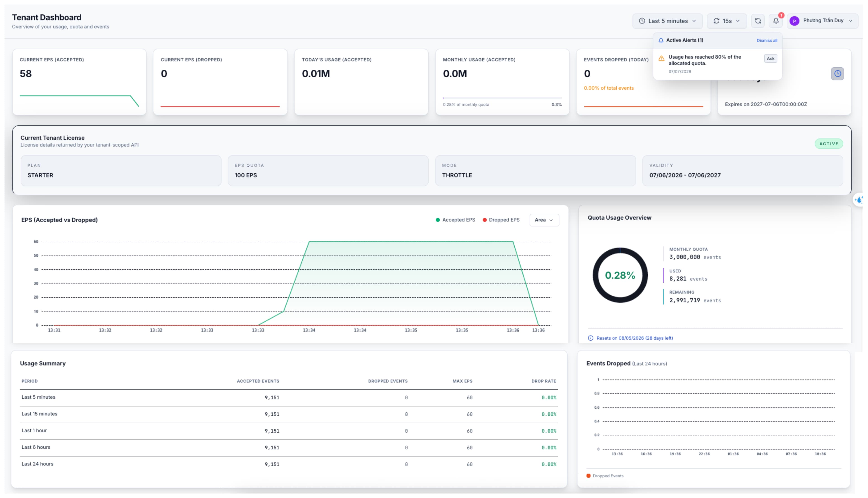The height and width of the screenshot is (498, 868).
Task: Click the 2,991,719 events remaining value
Action: pos(695,300)
